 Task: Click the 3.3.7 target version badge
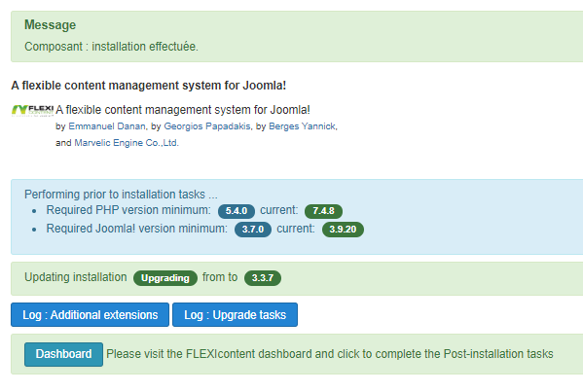tap(263, 278)
